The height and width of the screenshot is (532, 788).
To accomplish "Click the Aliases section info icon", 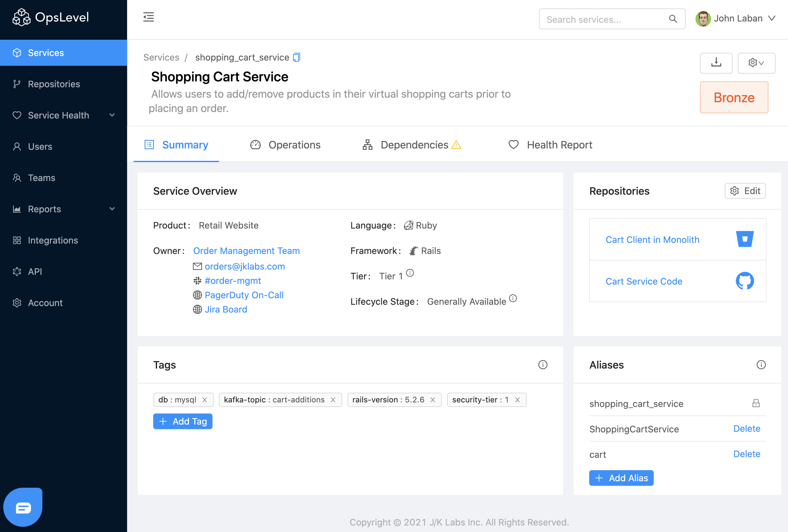I will (x=761, y=365).
